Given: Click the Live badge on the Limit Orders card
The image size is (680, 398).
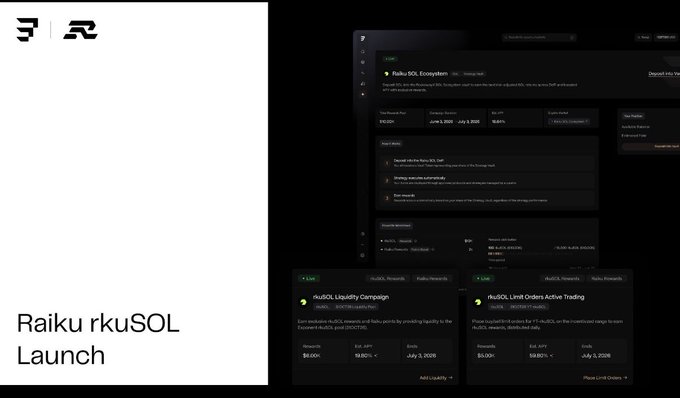Looking at the screenshot, I should [x=483, y=278].
